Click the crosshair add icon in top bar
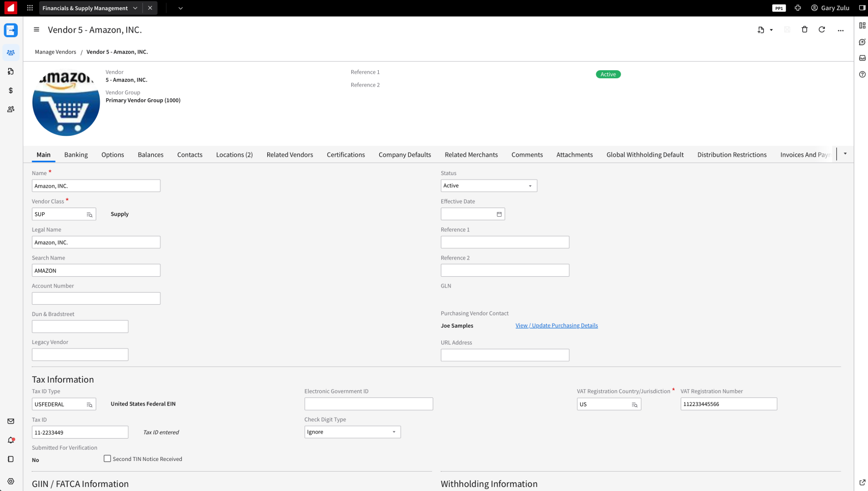The height and width of the screenshot is (491, 868). click(798, 8)
